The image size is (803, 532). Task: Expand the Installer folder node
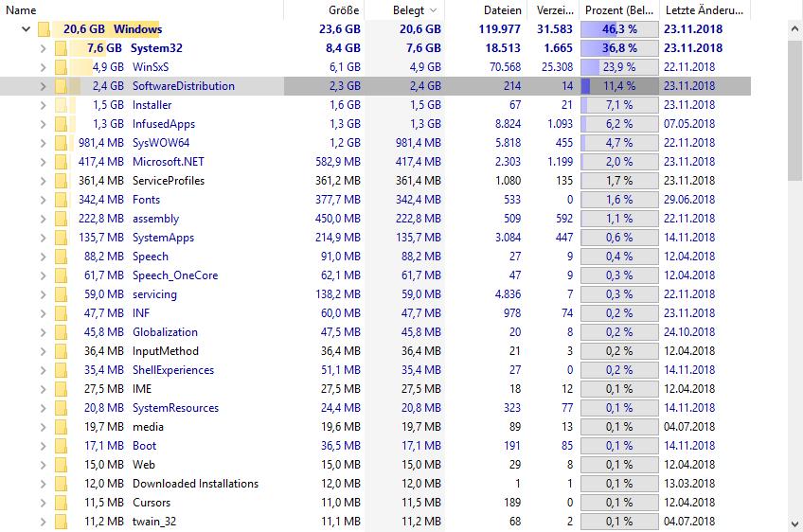(43, 105)
